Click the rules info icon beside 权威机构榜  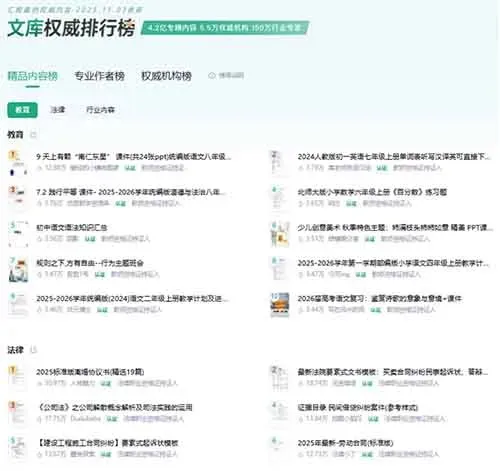coord(212,76)
